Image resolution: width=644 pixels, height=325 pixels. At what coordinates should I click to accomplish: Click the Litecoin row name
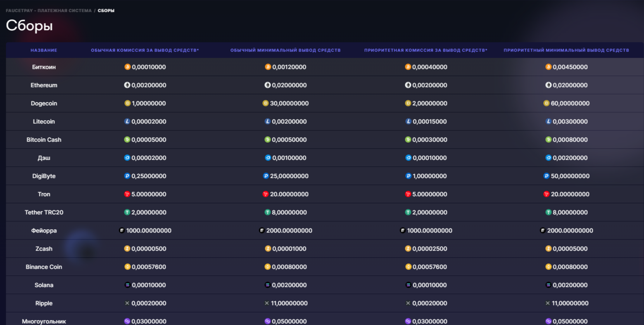[x=44, y=121]
